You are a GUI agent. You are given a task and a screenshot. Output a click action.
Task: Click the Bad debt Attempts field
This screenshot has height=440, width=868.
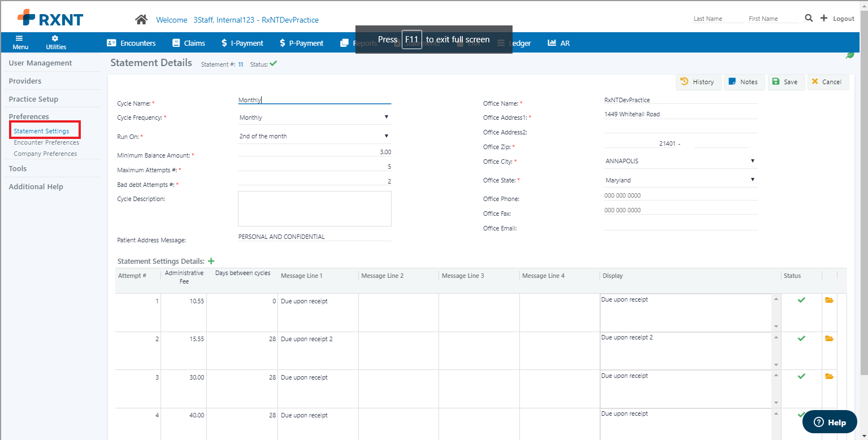[x=315, y=181]
